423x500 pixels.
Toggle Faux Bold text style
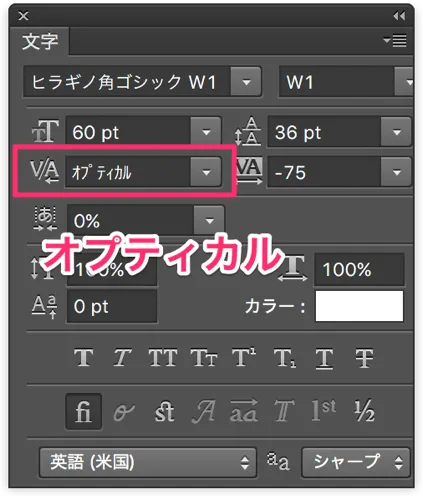[83, 358]
